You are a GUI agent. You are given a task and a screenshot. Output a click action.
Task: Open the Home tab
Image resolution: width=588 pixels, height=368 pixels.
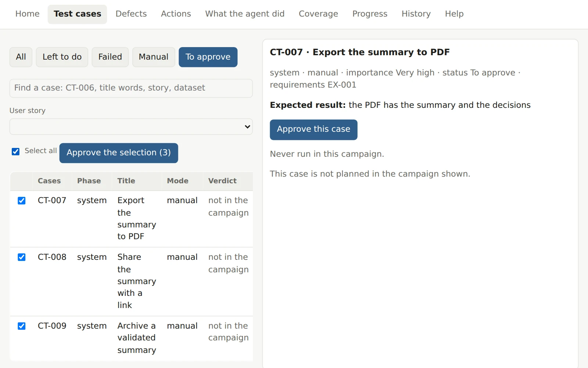27,14
